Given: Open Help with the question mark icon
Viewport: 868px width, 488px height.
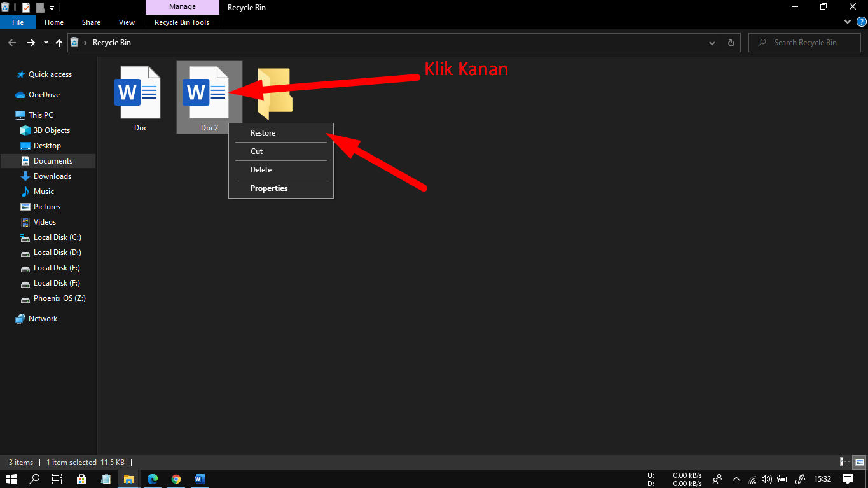Looking at the screenshot, I should click(x=862, y=22).
